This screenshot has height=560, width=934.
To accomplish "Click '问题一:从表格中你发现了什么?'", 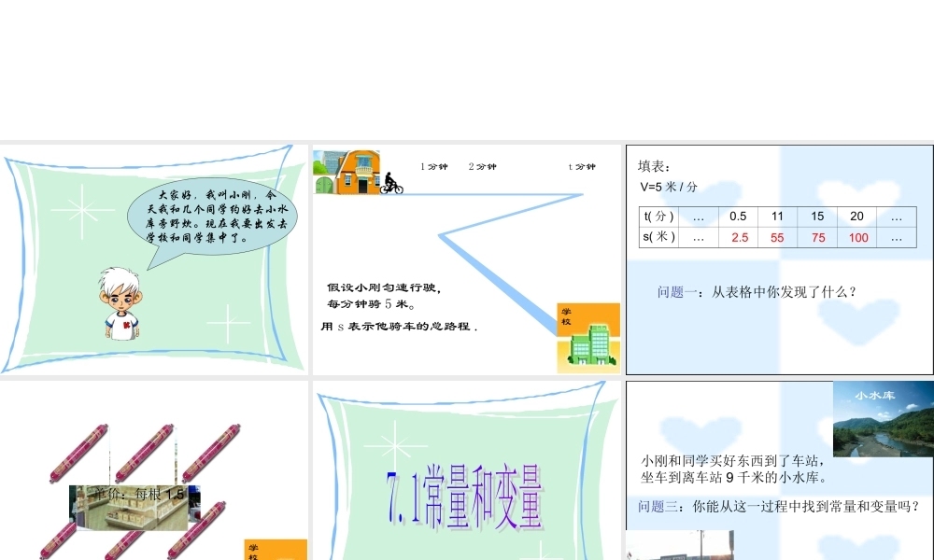I will (757, 292).
